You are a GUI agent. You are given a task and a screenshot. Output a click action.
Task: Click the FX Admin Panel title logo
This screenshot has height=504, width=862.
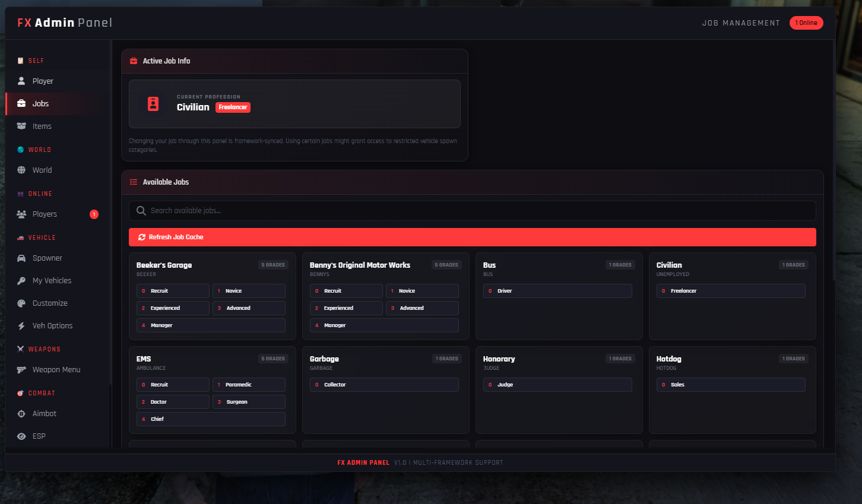click(65, 23)
